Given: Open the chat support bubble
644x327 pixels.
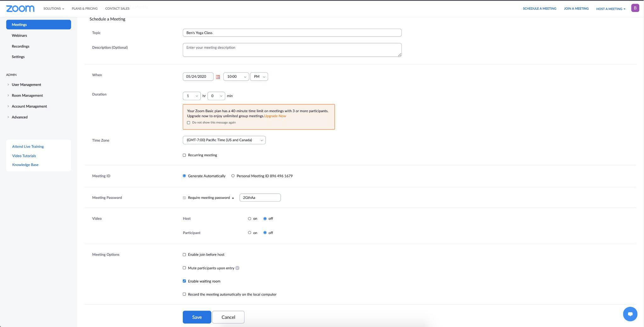Looking at the screenshot, I should click(x=630, y=314).
